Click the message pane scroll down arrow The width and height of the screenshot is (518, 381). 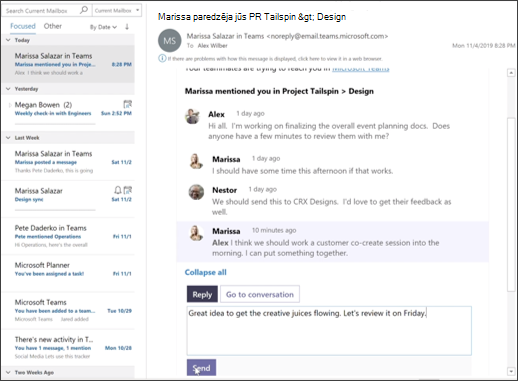click(x=511, y=371)
